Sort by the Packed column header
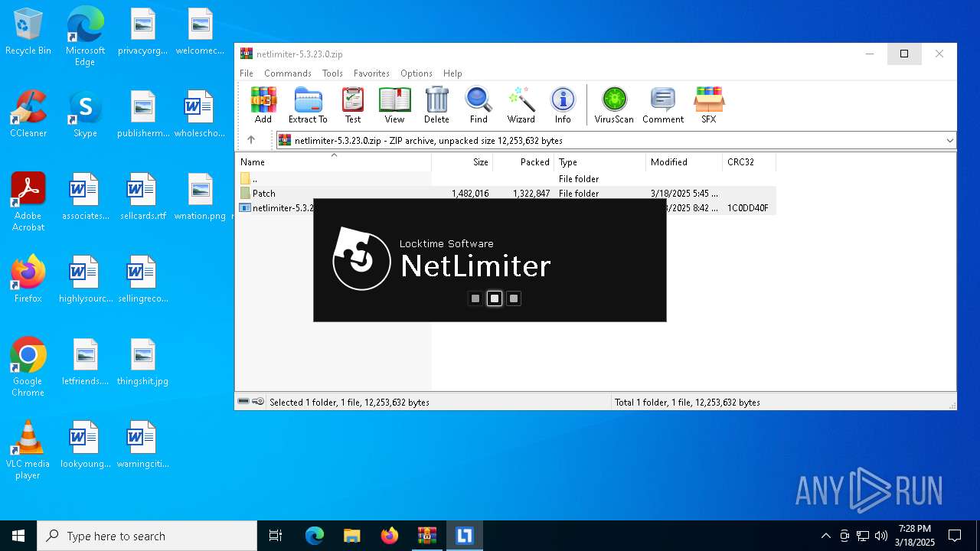 [x=524, y=162]
